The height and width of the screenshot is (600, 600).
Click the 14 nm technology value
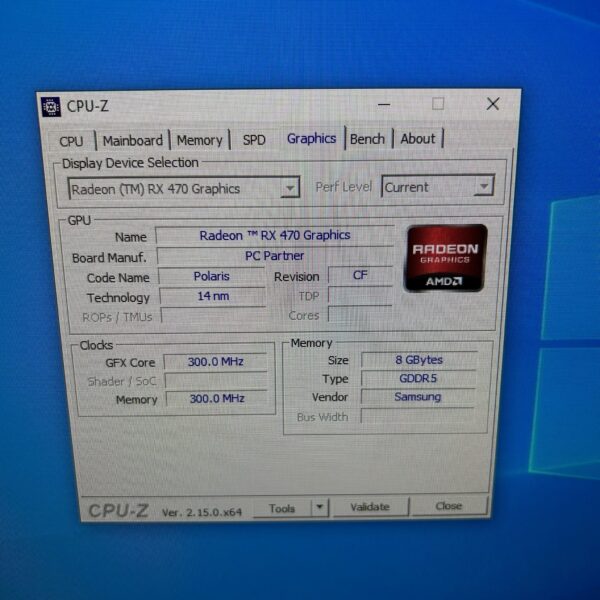[x=213, y=296]
